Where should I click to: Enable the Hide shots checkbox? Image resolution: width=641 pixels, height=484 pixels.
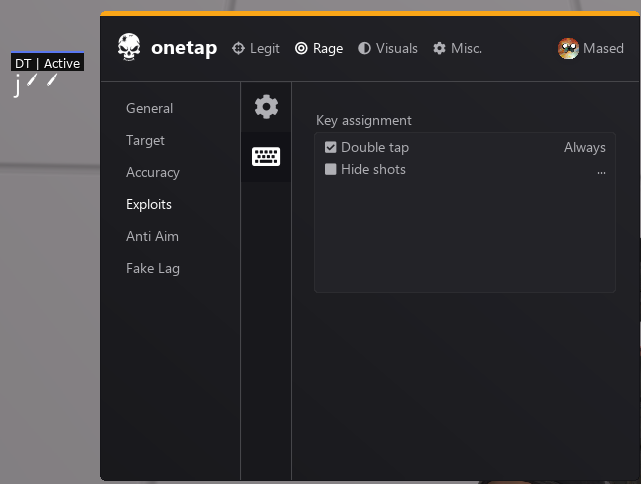pyautogui.click(x=331, y=169)
